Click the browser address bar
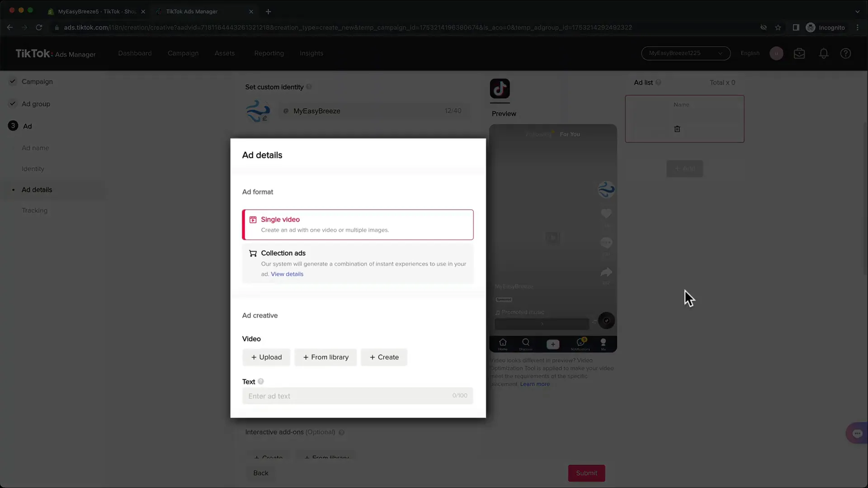 (348, 28)
